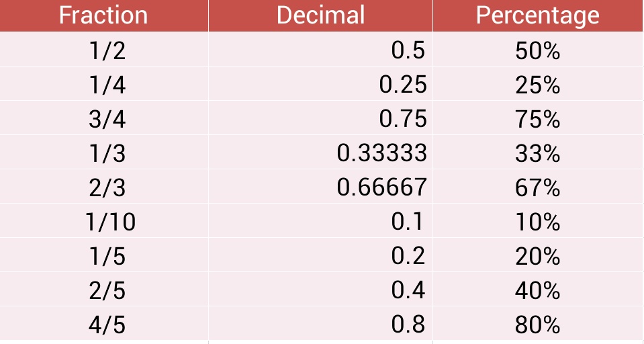Viewport: 644px width, 344px height.
Task: Click the 1/10 fraction cell
Action: pyautogui.click(x=104, y=220)
